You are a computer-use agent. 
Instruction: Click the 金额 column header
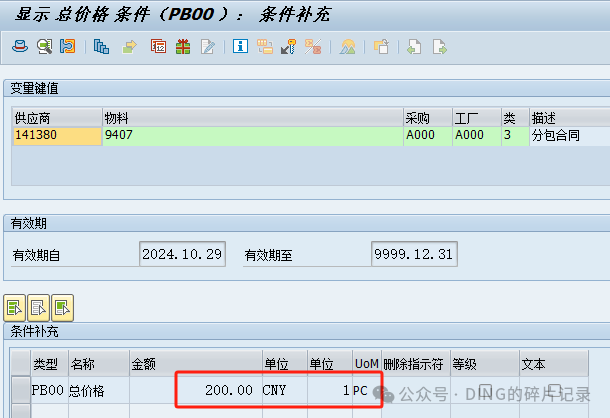point(196,364)
